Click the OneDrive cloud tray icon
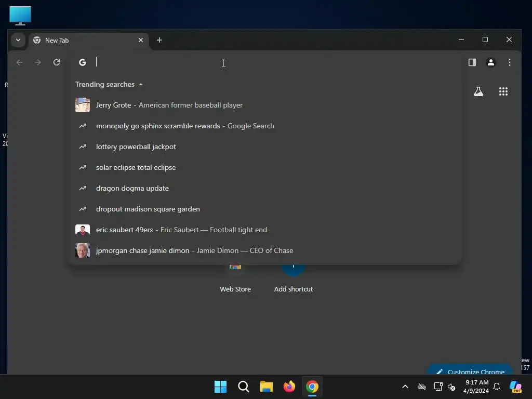Screen dimensions: 532x399 [x=422, y=387]
